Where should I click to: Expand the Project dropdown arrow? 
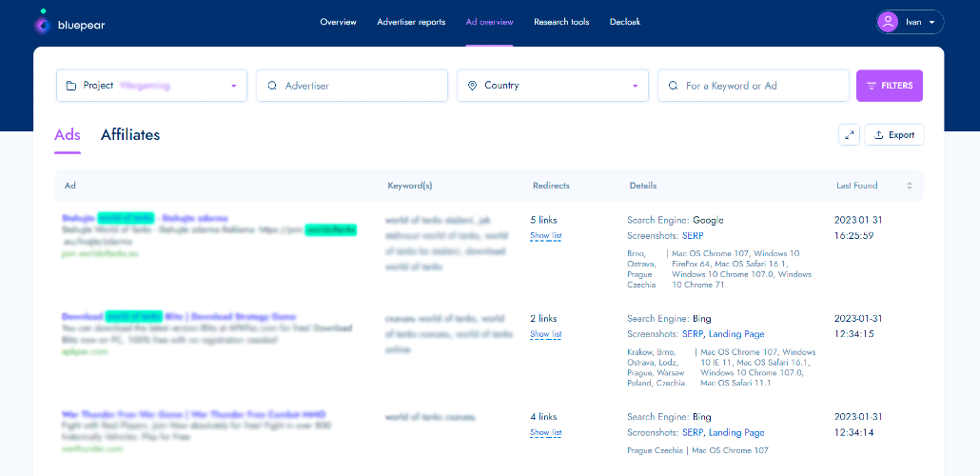tap(234, 86)
